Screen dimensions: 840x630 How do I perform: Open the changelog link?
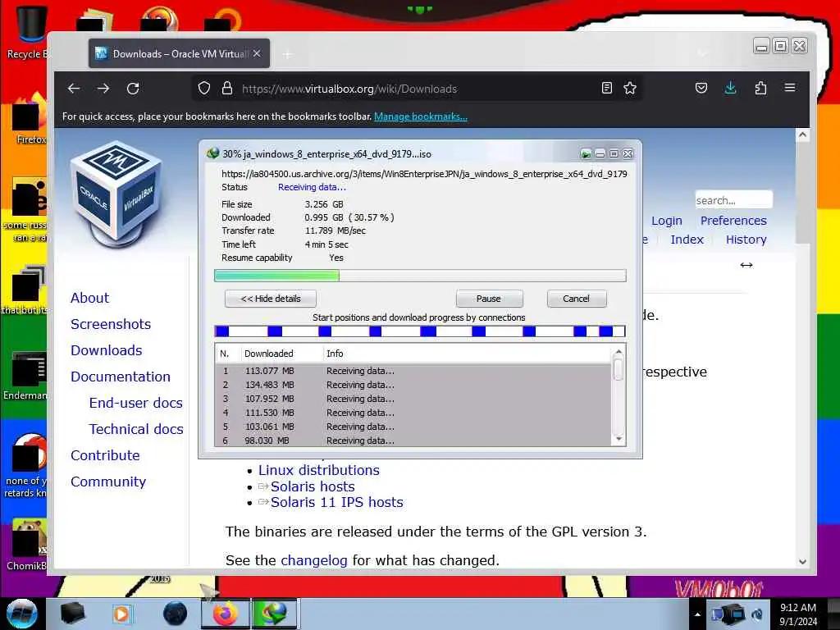click(314, 560)
